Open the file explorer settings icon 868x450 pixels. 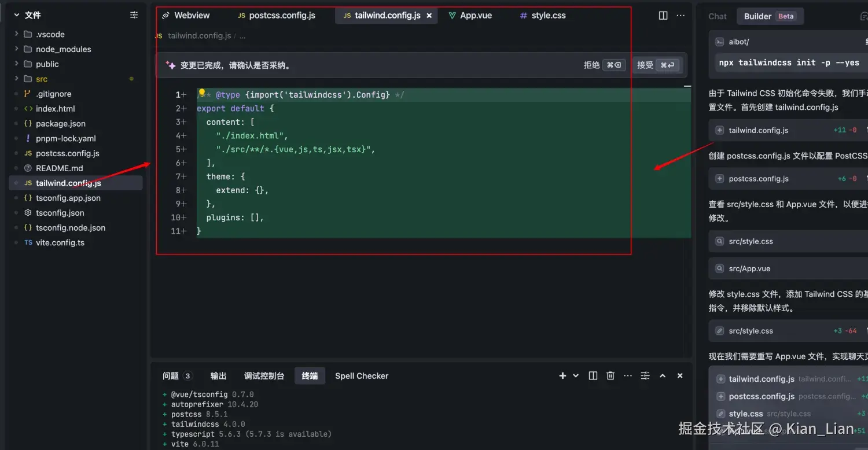click(x=134, y=15)
